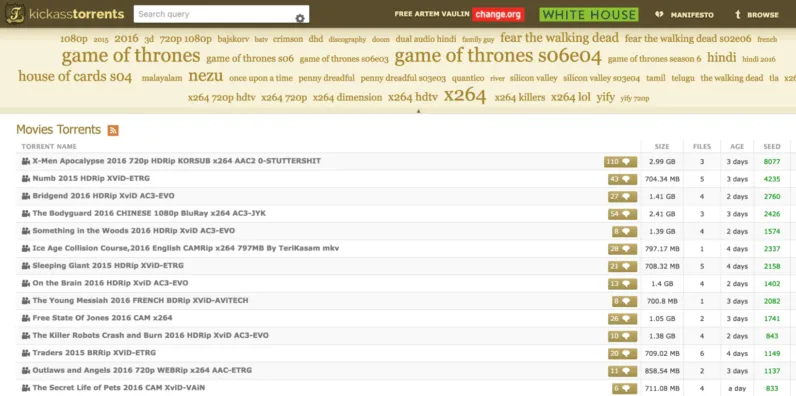Open Free State Of Jones 2016 CAM torrent

[x=103, y=318]
